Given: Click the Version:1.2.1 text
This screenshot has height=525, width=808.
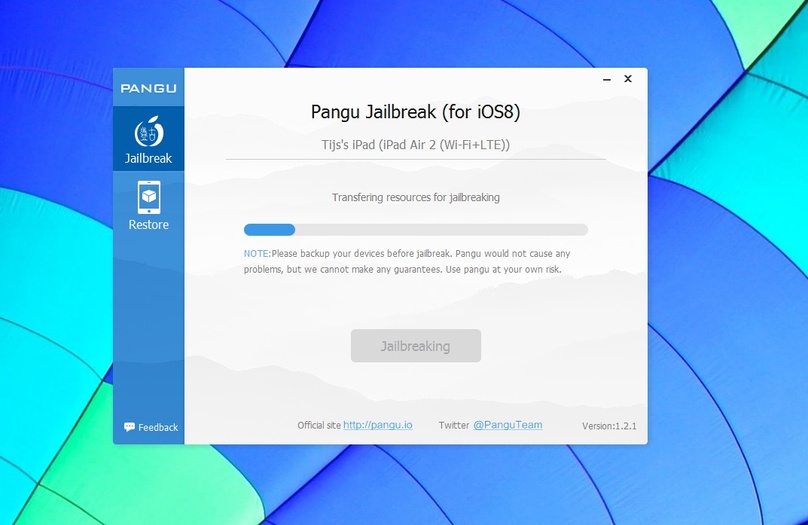Looking at the screenshot, I should 609,426.
